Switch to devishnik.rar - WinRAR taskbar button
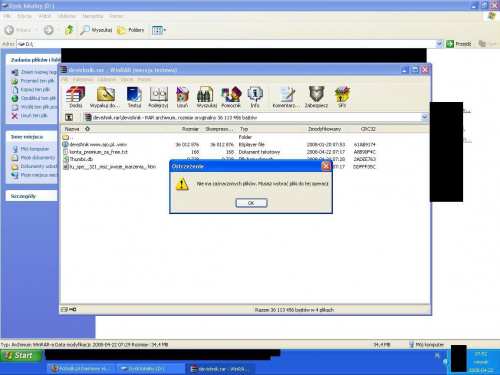The height and width of the screenshot is (375, 500). click(x=221, y=369)
